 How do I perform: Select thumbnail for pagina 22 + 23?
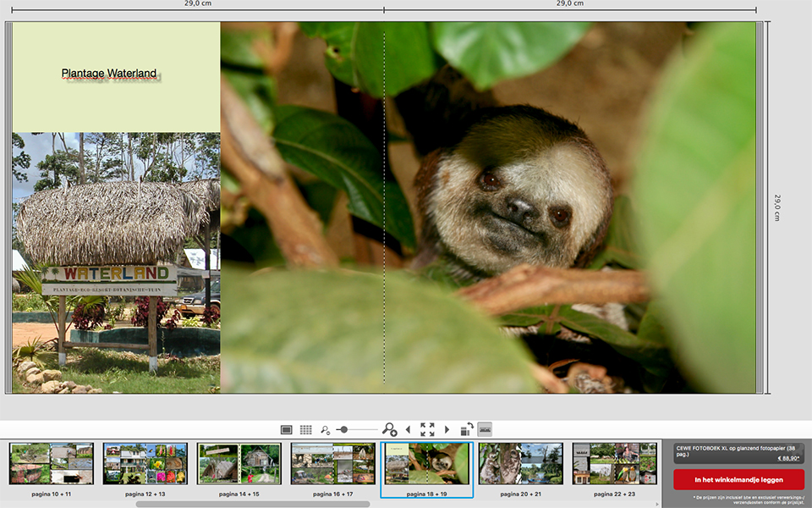point(615,463)
